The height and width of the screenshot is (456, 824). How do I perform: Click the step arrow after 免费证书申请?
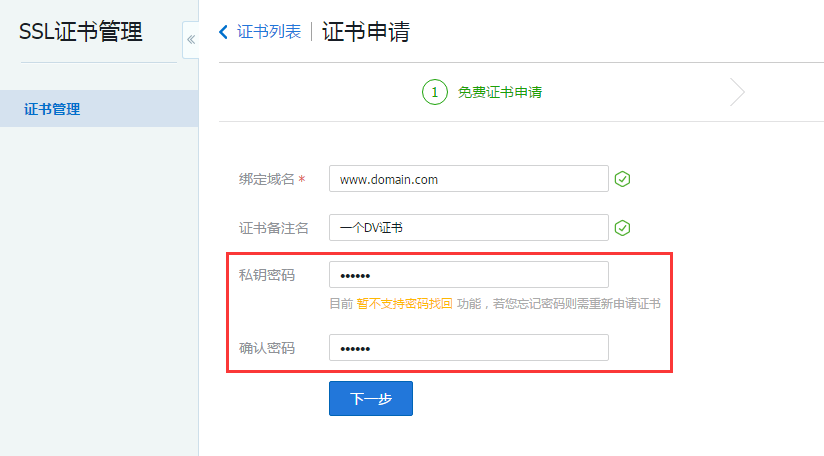pyautogui.click(x=737, y=92)
